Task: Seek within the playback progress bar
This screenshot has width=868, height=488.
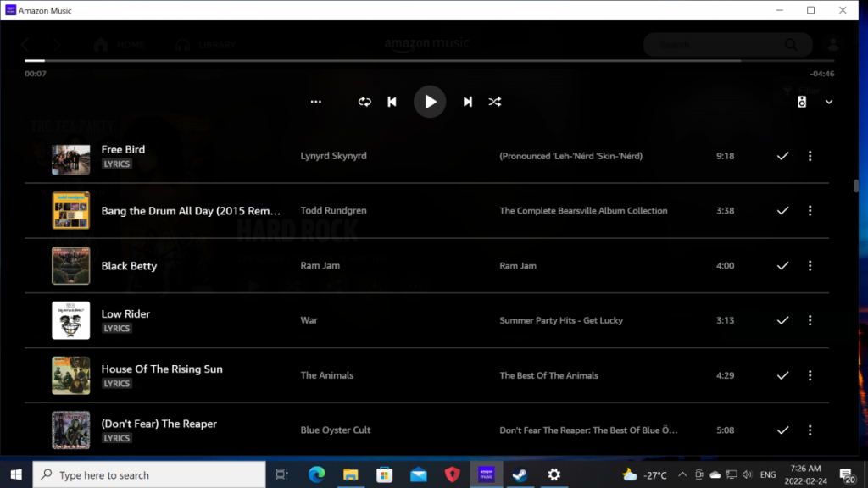Action: (x=430, y=60)
